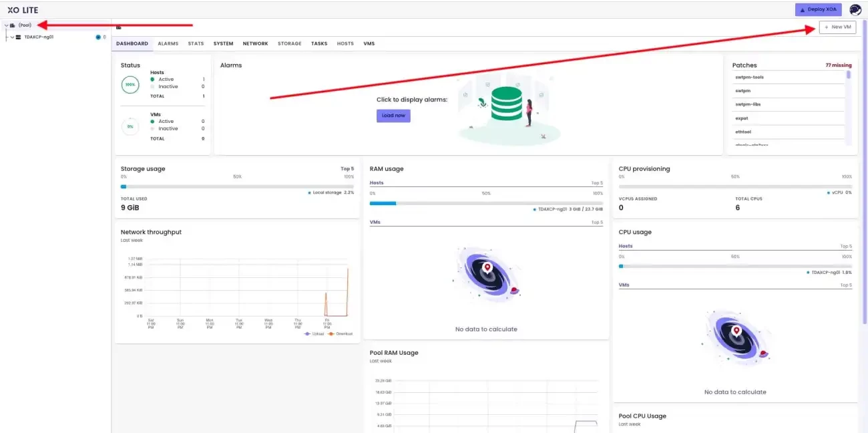Viewport: 868px width, 433px height.
Task: Click the TDAXCP-ng01 host server icon
Action: (18, 37)
